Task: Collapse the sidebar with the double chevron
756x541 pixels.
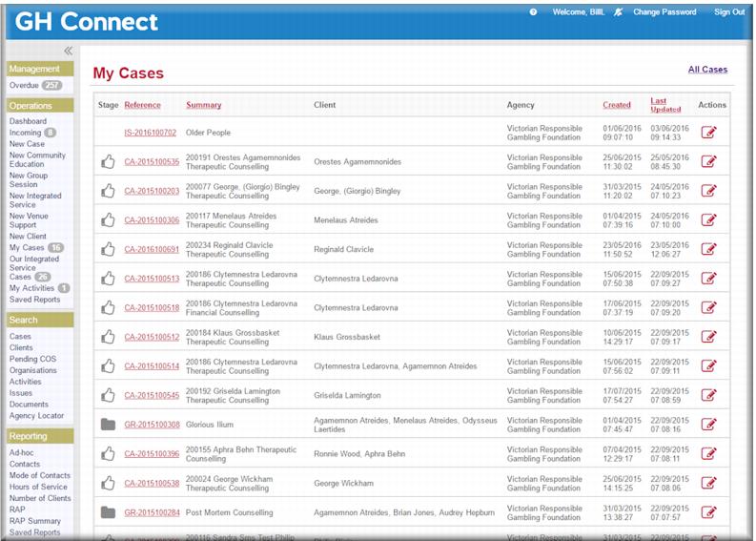Action: click(x=69, y=51)
